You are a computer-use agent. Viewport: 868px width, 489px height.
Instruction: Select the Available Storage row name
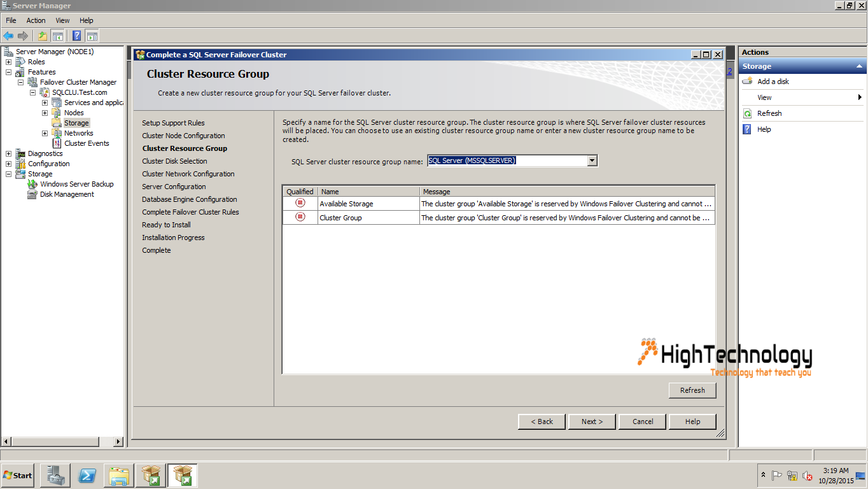(346, 204)
